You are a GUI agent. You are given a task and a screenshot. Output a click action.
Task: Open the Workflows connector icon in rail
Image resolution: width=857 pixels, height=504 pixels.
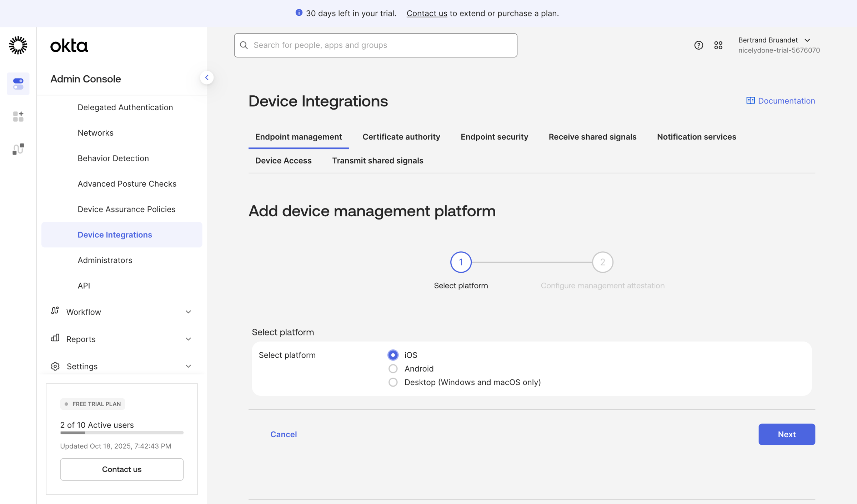click(x=18, y=149)
